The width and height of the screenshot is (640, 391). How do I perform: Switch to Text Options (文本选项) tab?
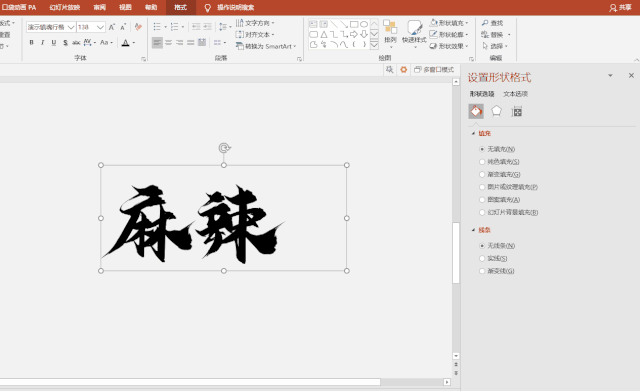pos(516,94)
